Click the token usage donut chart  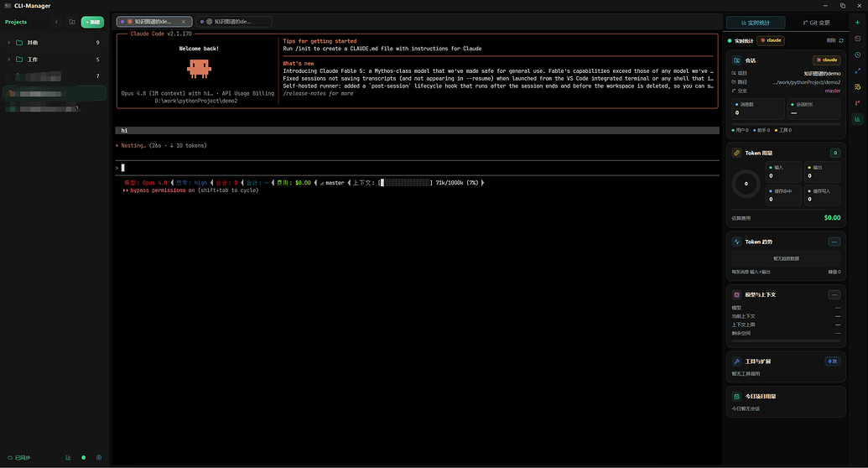[746, 184]
